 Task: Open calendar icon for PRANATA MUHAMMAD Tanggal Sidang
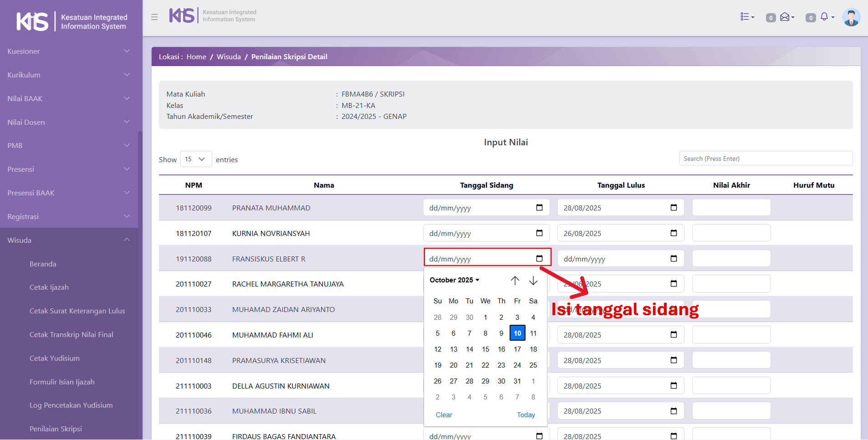tap(539, 208)
